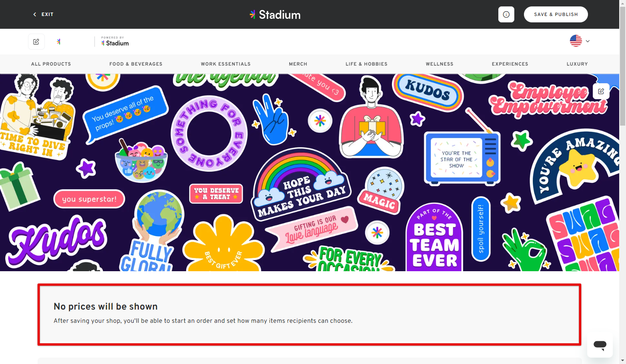Open the Food & Beverages category

[x=136, y=64]
